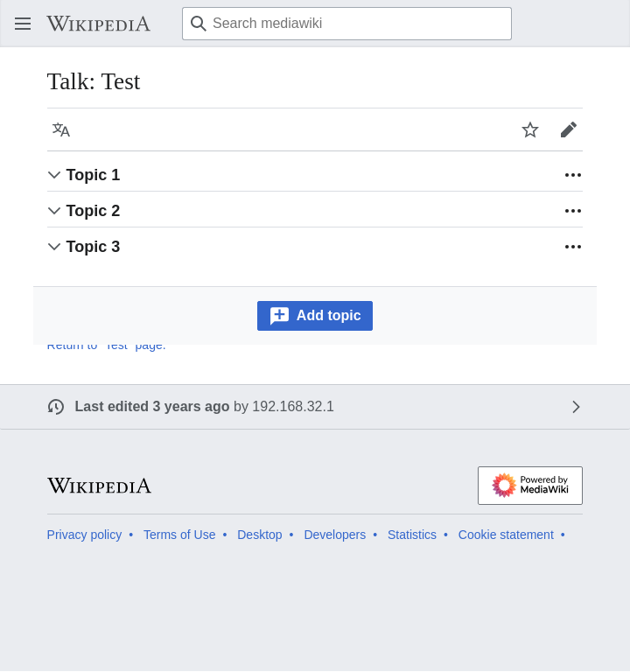Click the search magnifier icon
This screenshot has height=672, width=630.
(x=198, y=24)
